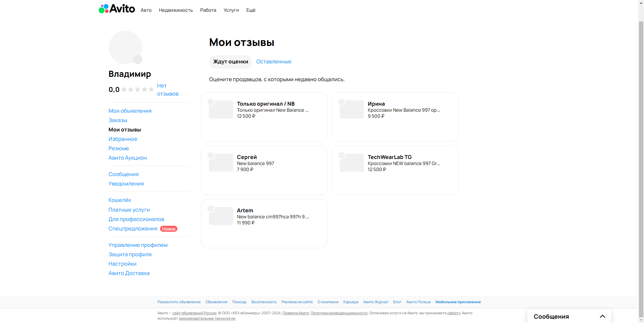Open Для профессионалов
Image resolution: width=644 pixels, height=323 pixels.
tap(136, 219)
